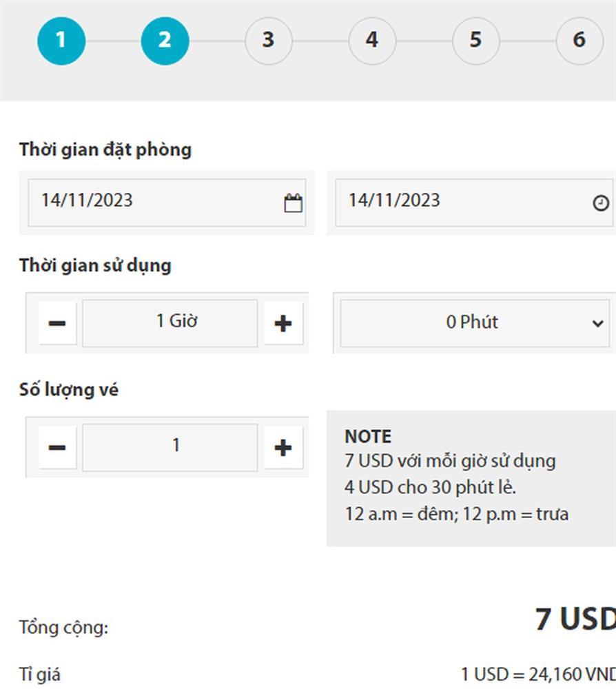Click the chevron on the minutes selector
The width and height of the screenshot is (616, 689).
[599, 322]
